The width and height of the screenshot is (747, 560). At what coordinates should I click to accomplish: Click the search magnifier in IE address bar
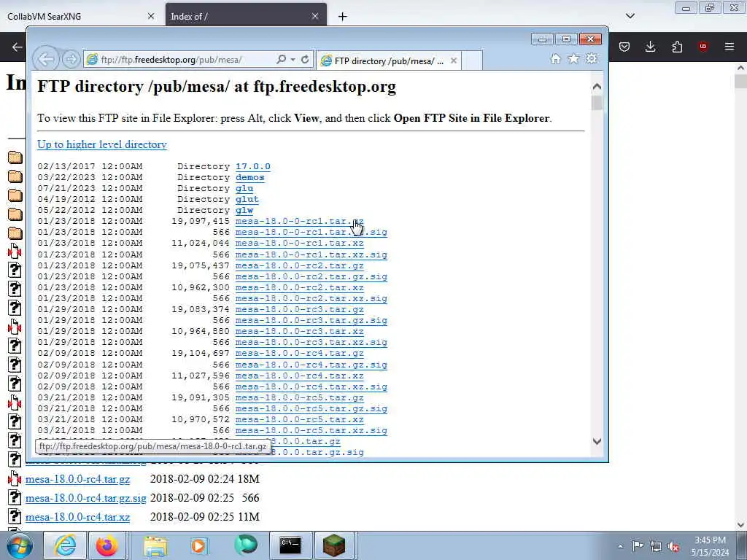pyautogui.click(x=281, y=60)
